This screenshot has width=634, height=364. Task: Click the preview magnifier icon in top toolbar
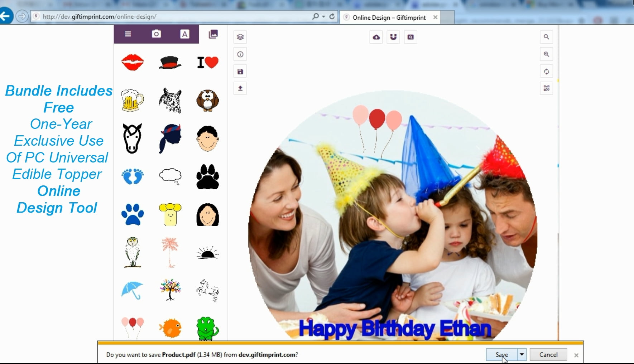(x=410, y=37)
